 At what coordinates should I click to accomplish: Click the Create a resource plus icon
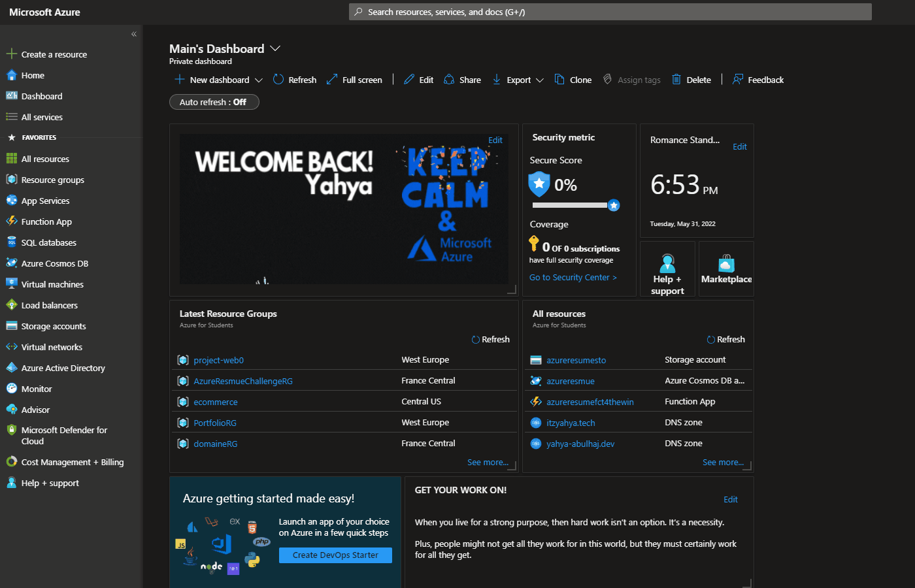[x=11, y=54]
